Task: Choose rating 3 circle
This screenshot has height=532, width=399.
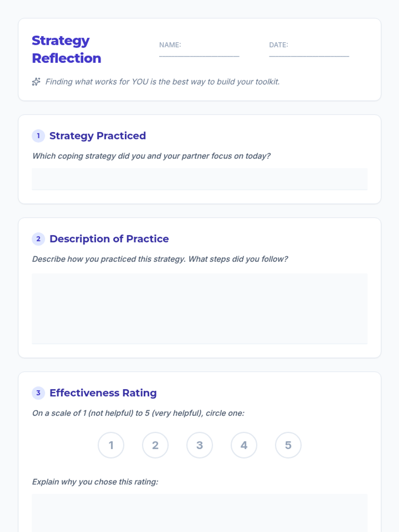Action: [x=199, y=445]
